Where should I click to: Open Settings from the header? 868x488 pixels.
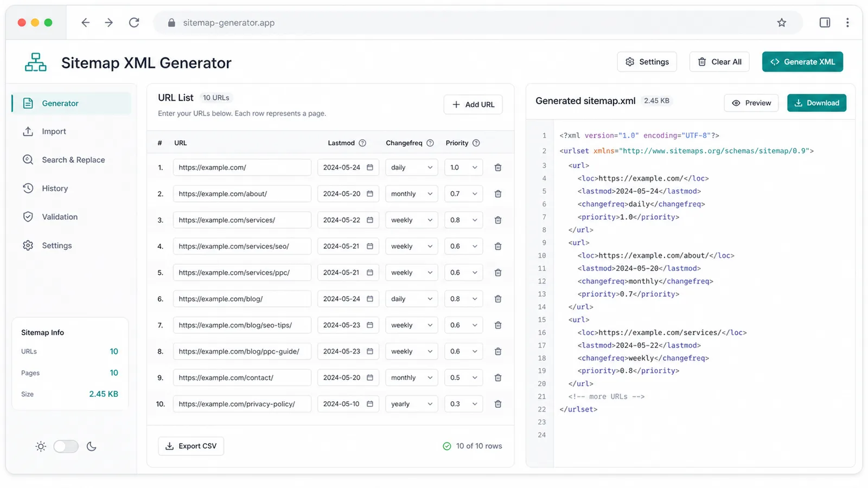(647, 62)
